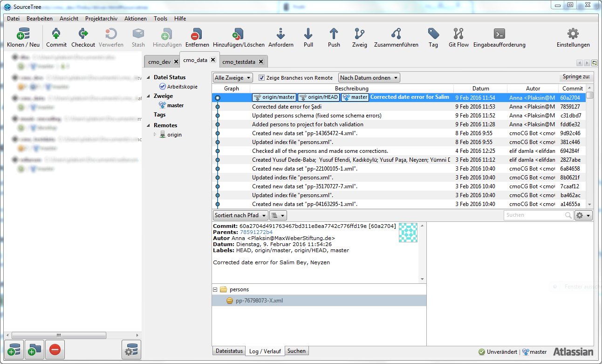Collapse the persons folder
This screenshot has width=602, height=364.
click(215, 289)
